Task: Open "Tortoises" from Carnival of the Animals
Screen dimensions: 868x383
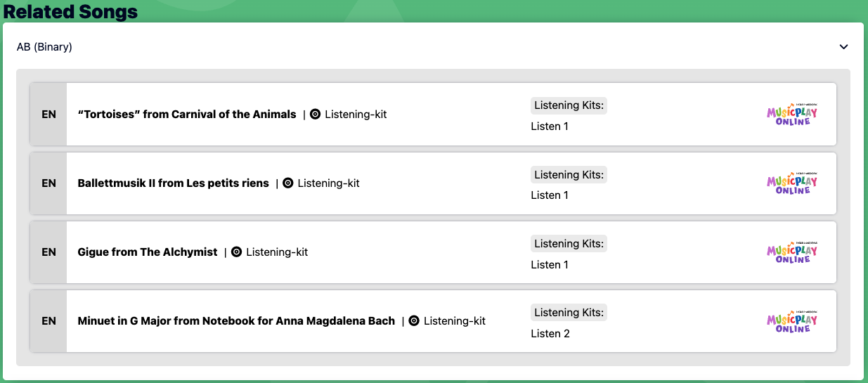Action: [x=187, y=114]
